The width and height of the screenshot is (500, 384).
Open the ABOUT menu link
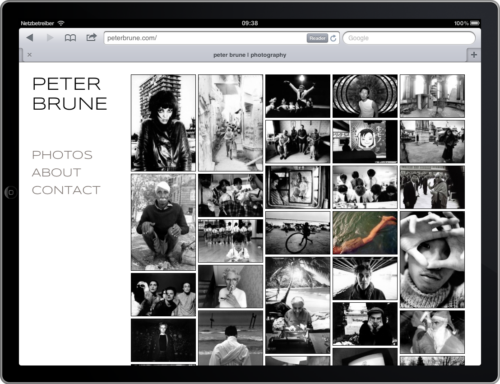(x=57, y=173)
